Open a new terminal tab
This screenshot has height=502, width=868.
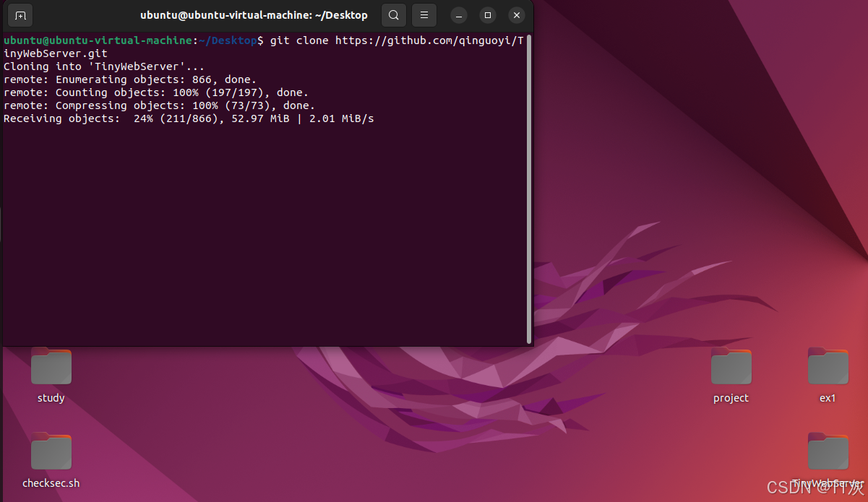pos(20,14)
